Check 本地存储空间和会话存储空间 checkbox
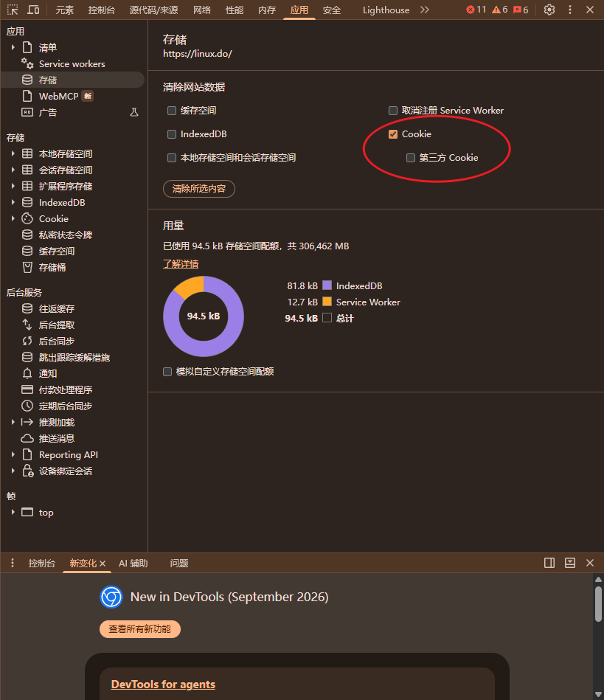The width and height of the screenshot is (604, 700). [x=172, y=158]
